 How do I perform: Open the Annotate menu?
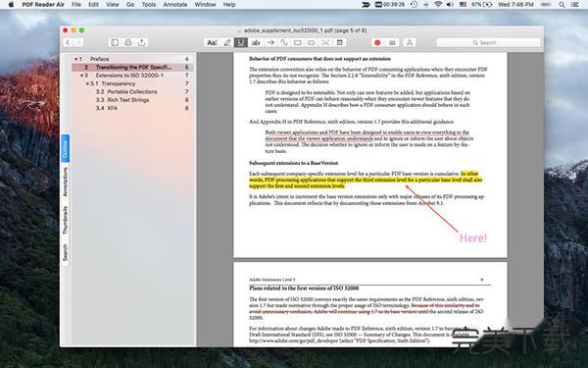click(x=174, y=5)
